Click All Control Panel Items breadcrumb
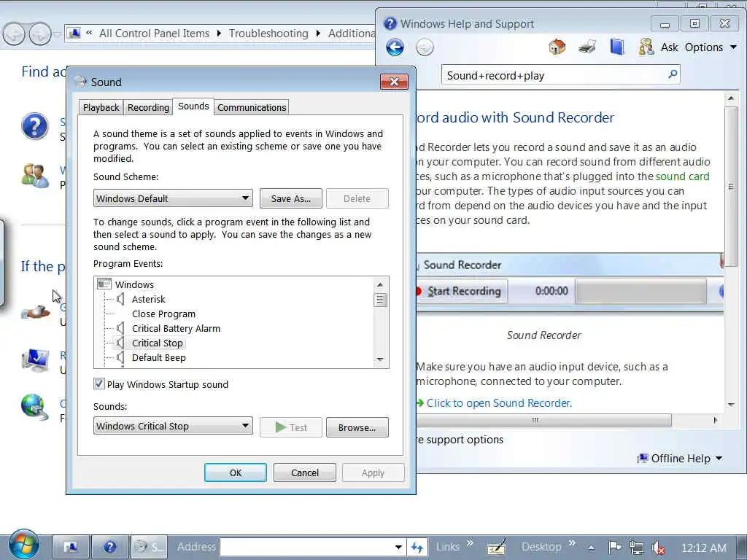 [x=154, y=34]
